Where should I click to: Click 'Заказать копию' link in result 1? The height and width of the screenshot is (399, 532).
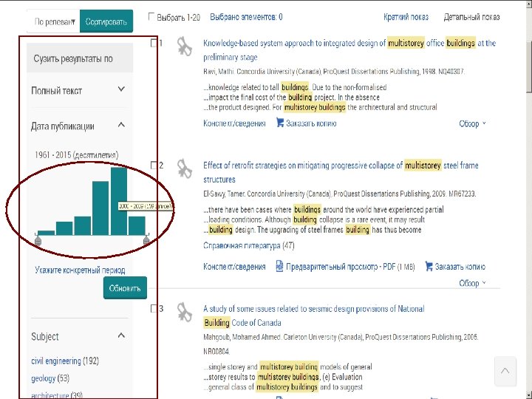pyautogui.click(x=311, y=123)
